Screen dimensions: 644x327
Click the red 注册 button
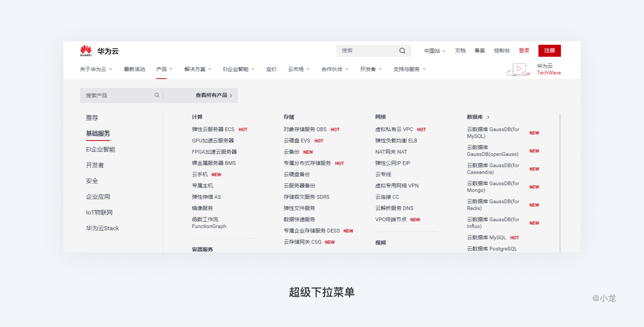549,51
